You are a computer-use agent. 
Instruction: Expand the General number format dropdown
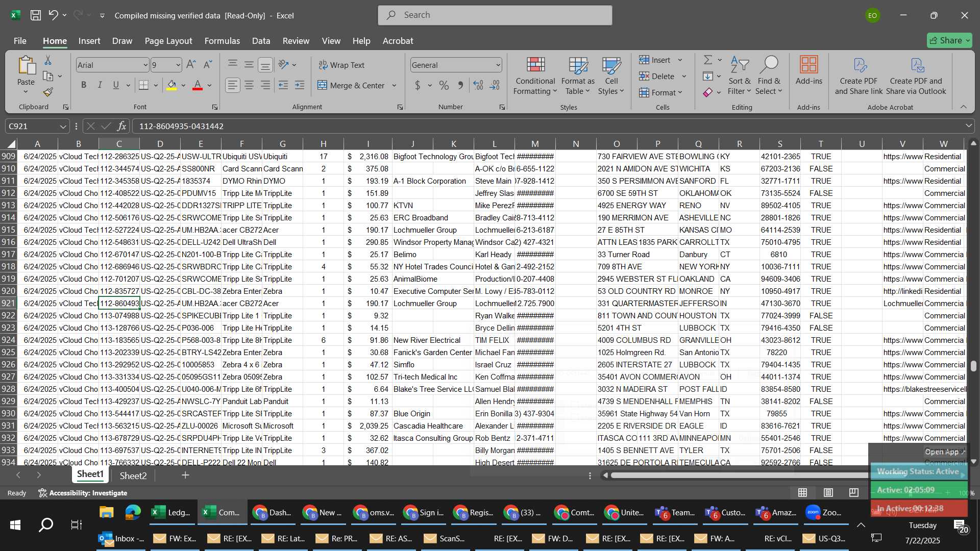coord(498,65)
